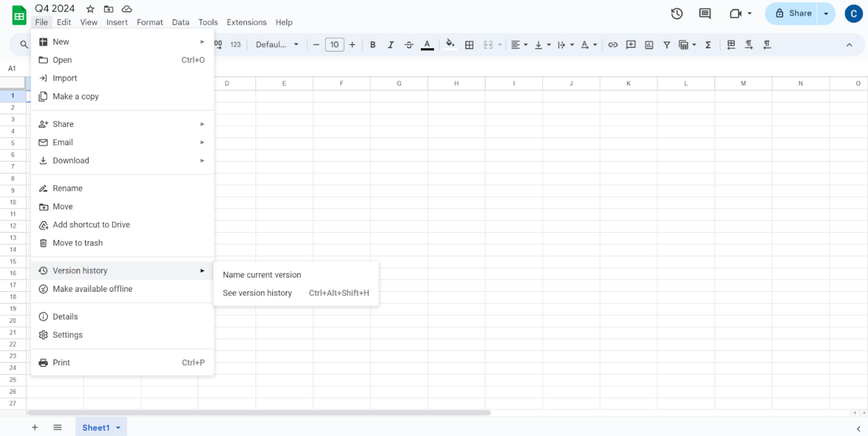The height and width of the screenshot is (436, 868).
Task: Toggle strikethrough formatting
Action: click(x=409, y=45)
